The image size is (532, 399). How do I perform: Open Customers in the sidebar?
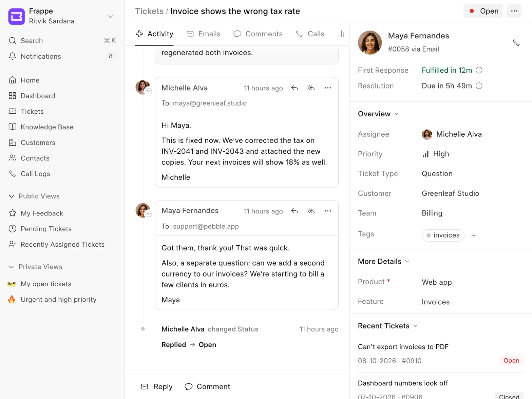coord(62,142)
